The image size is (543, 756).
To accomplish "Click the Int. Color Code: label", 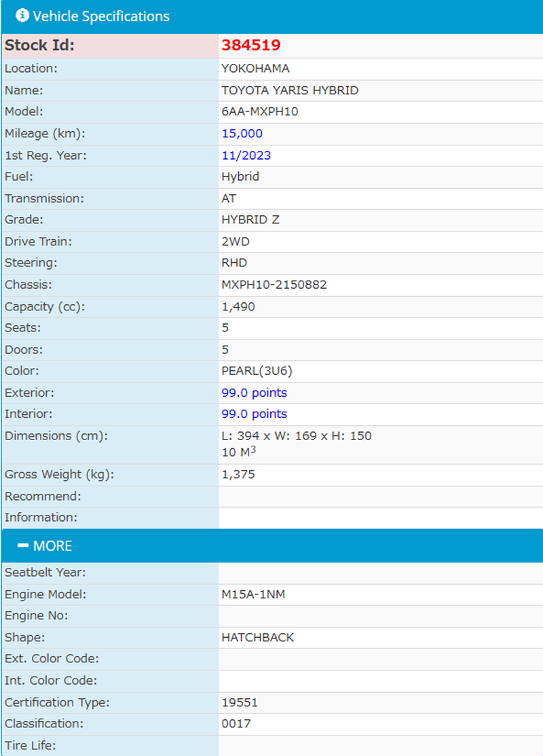I will 51,681.
